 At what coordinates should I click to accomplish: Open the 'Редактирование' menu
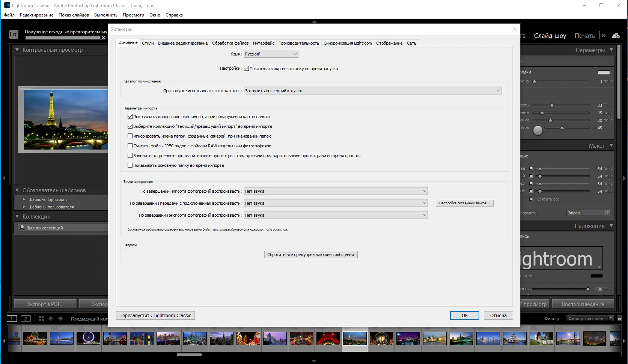[36, 15]
